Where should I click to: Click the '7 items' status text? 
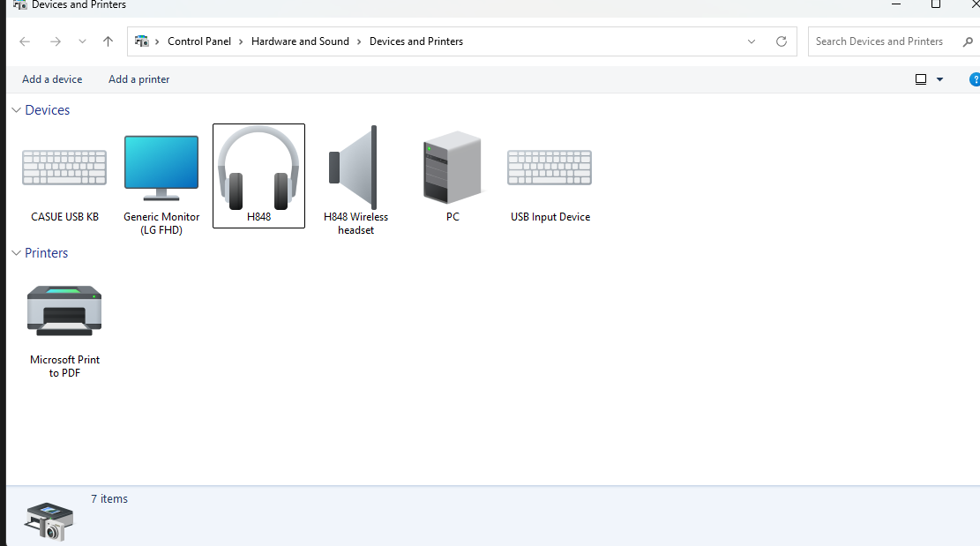tap(109, 498)
